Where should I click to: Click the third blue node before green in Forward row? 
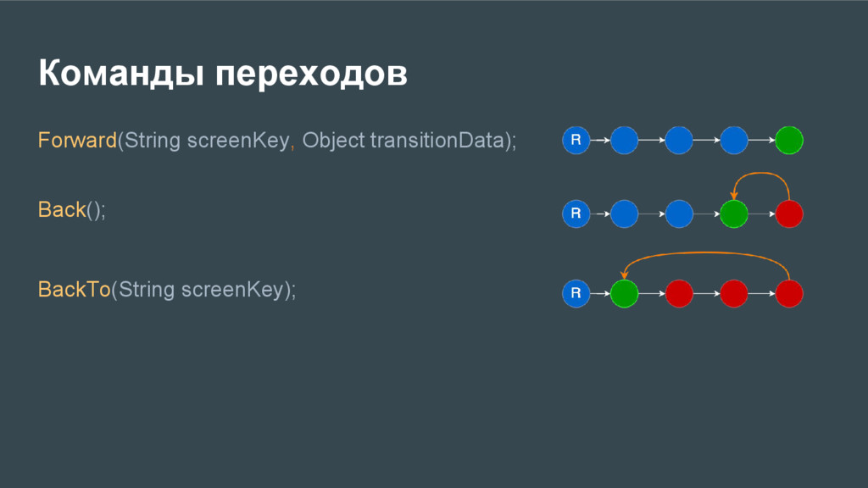[734, 140]
